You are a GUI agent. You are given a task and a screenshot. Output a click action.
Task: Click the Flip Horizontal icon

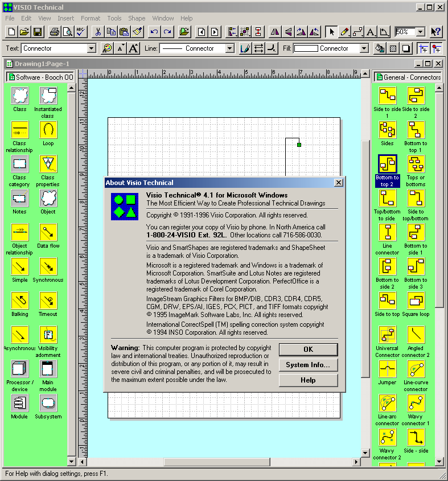(275, 32)
